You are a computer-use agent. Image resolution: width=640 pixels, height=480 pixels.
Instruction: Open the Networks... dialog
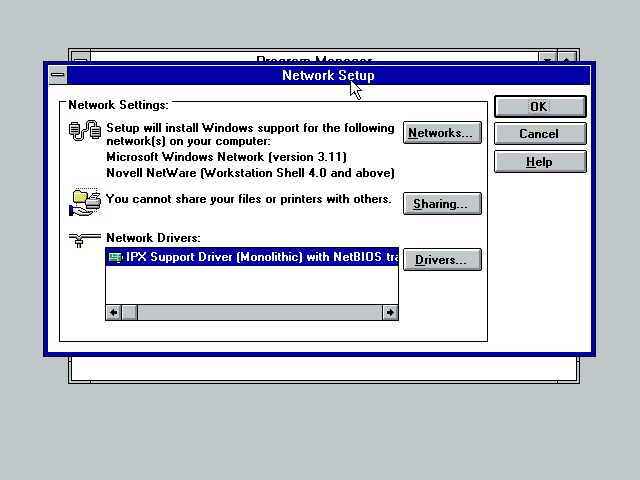tap(442, 133)
